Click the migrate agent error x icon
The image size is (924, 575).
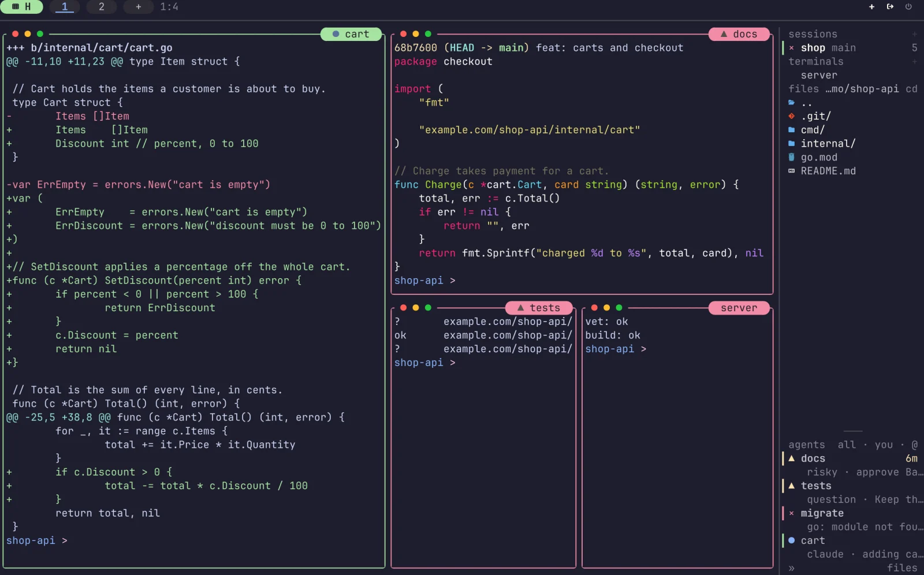(x=791, y=513)
